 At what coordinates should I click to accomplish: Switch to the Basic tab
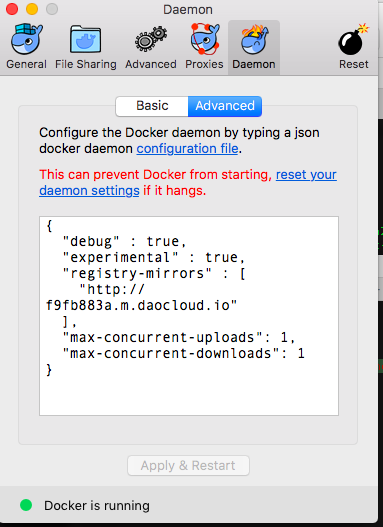(152, 106)
